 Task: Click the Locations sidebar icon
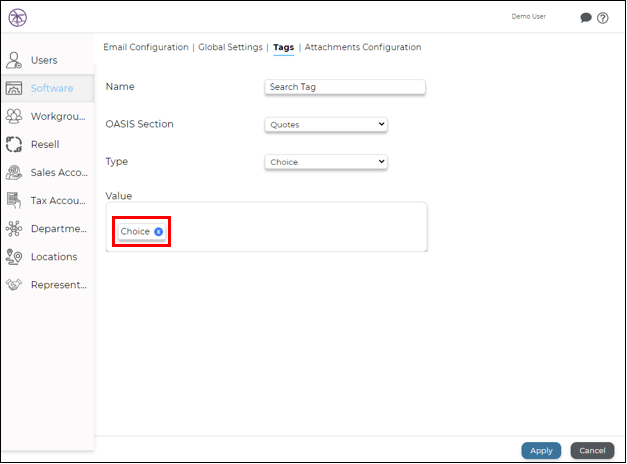14,257
